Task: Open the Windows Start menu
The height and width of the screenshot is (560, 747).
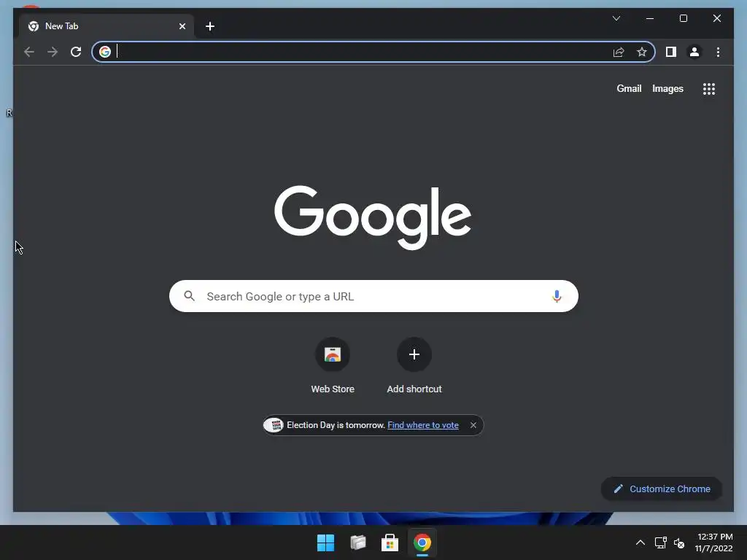Action: point(326,542)
